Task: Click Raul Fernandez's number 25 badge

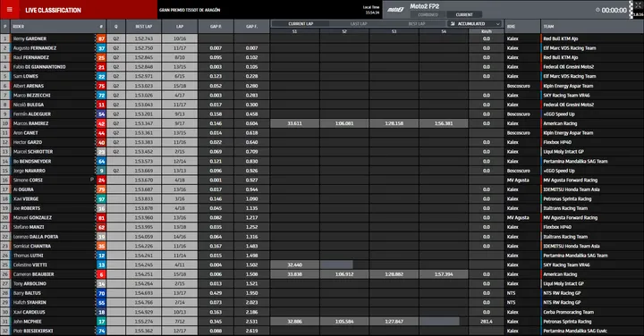Action: click(x=101, y=58)
